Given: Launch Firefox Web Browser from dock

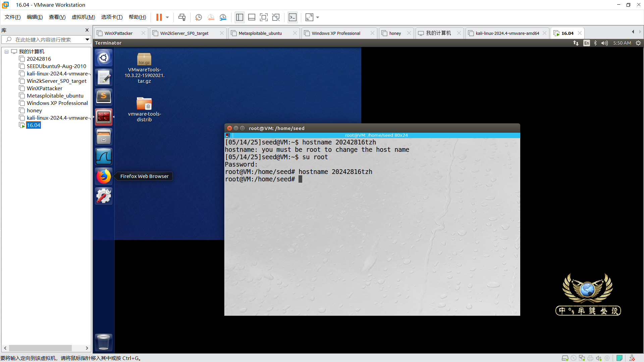Looking at the screenshot, I should pos(104,176).
